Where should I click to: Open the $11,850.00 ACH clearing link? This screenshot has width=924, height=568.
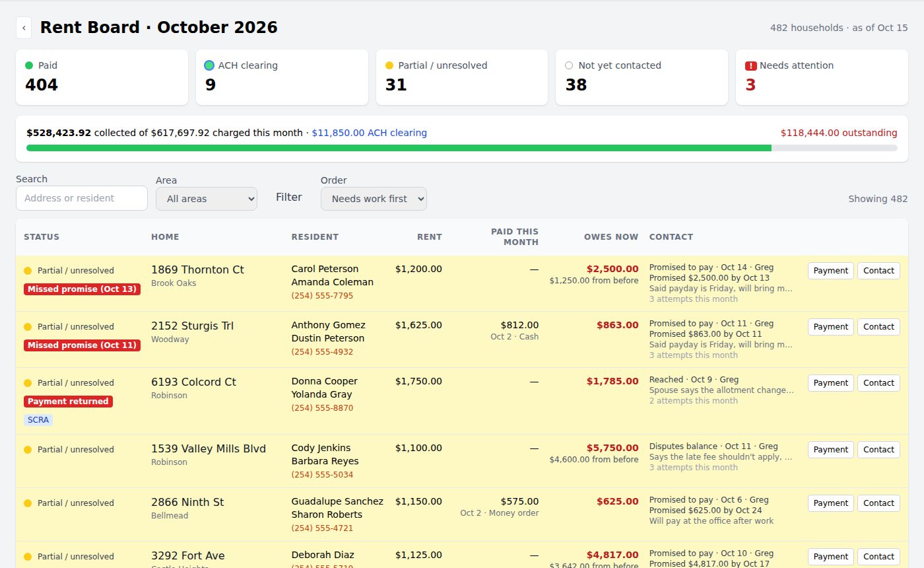[370, 133]
